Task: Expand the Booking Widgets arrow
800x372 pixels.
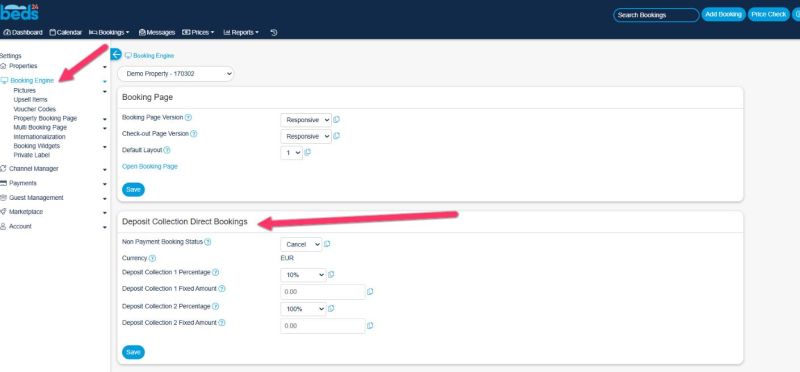Action: (x=105, y=146)
